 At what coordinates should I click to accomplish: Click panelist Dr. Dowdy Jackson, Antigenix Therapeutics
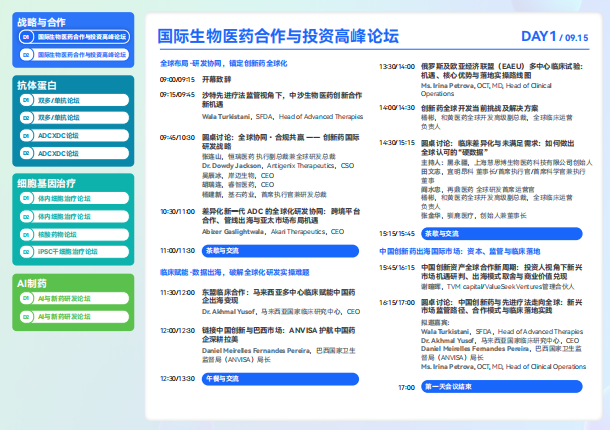point(278,166)
